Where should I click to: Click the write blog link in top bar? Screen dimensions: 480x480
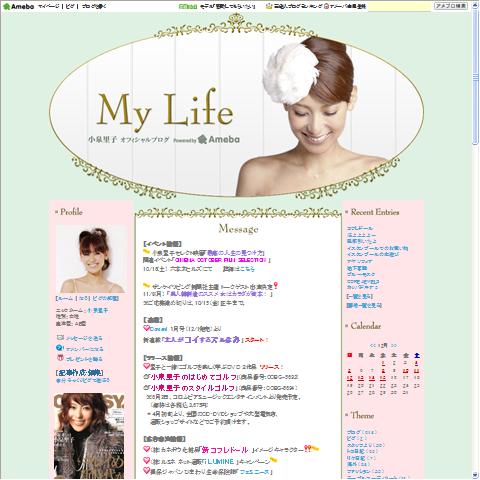click(x=94, y=6)
